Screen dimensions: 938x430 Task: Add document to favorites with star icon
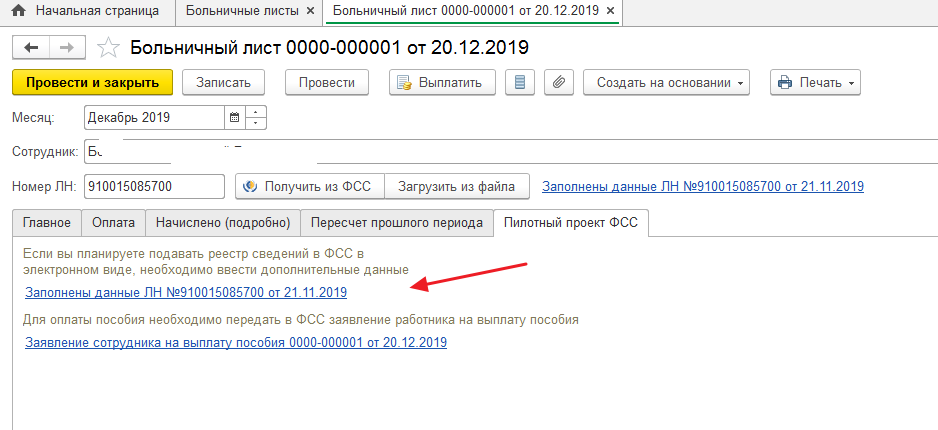pyautogui.click(x=108, y=48)
